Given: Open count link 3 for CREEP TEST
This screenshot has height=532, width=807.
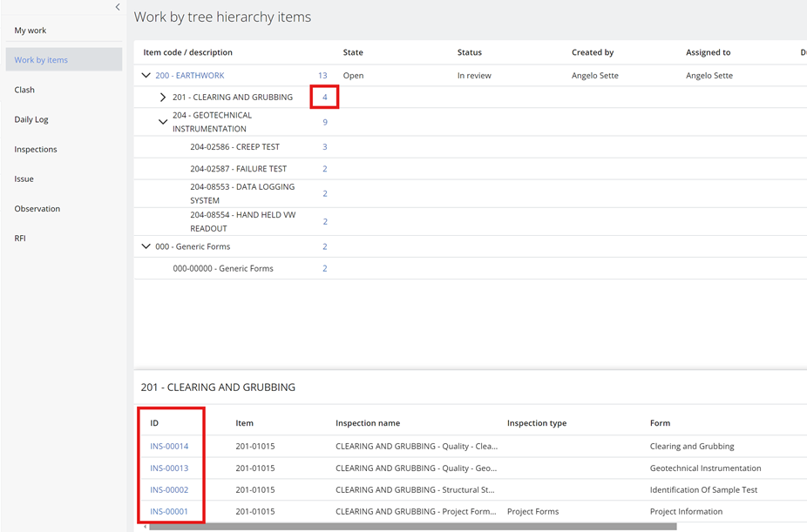Looking at the screenshot, I should click(x=324, y=146).
